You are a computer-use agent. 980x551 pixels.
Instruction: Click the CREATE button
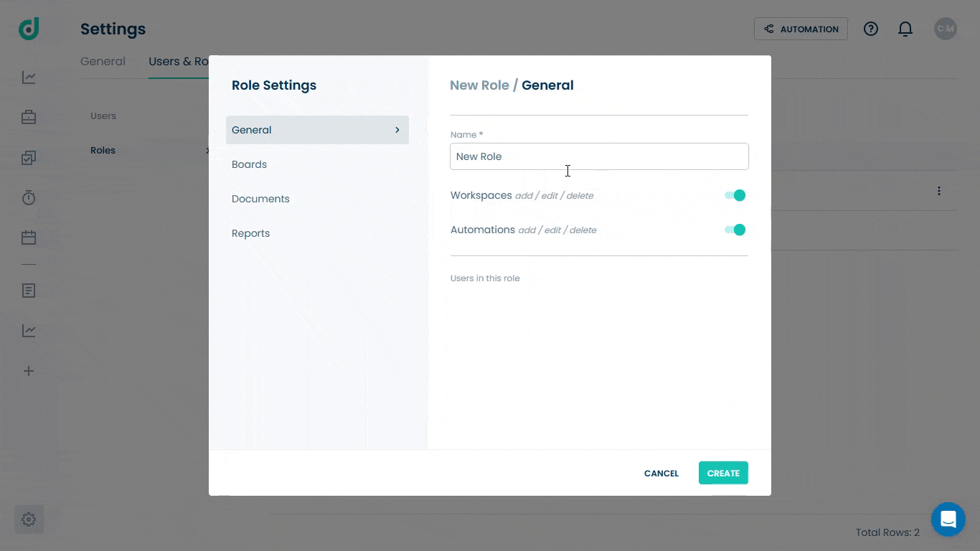point(723,473)
